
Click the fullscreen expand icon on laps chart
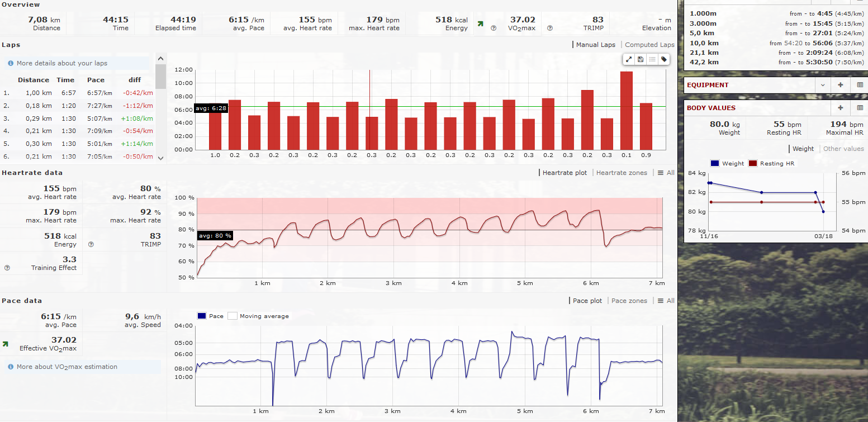[629, 59]
